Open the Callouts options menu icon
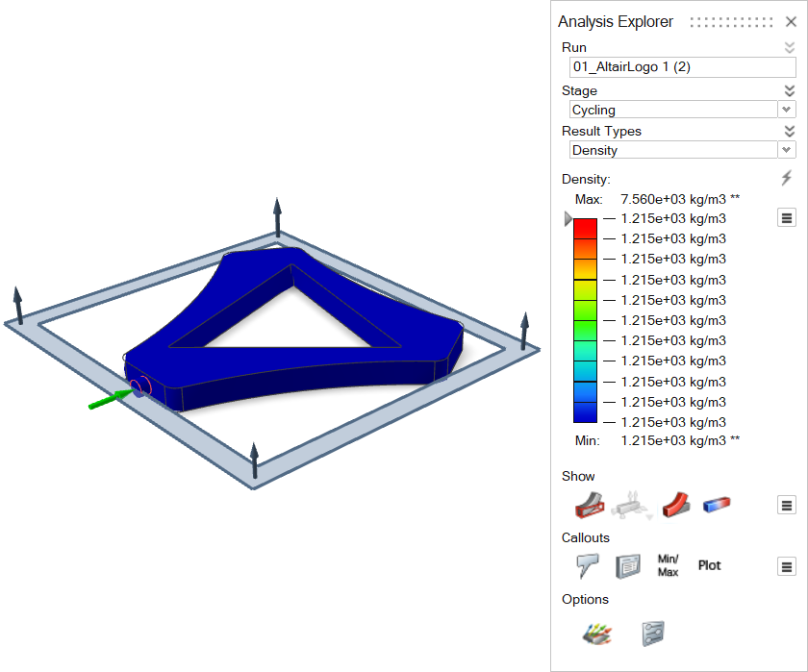Screen dimensions: 808x672 point(787,566)
